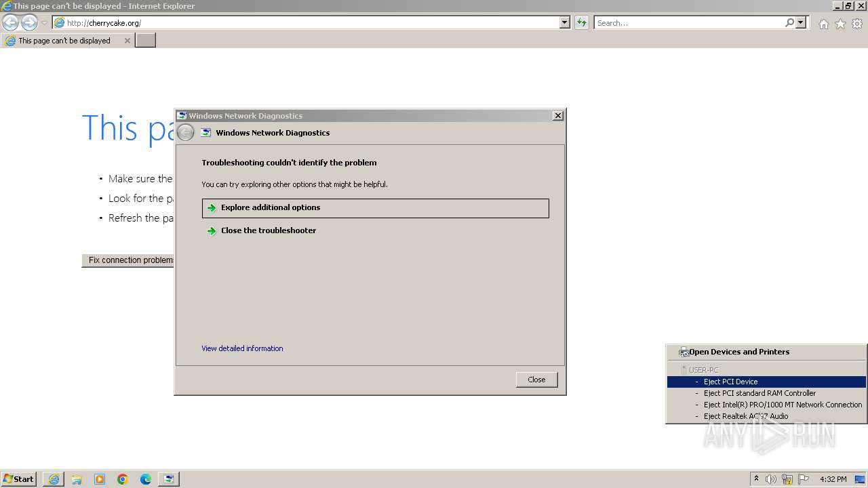
Task: Go to the Home page icon
Action: 823,24
